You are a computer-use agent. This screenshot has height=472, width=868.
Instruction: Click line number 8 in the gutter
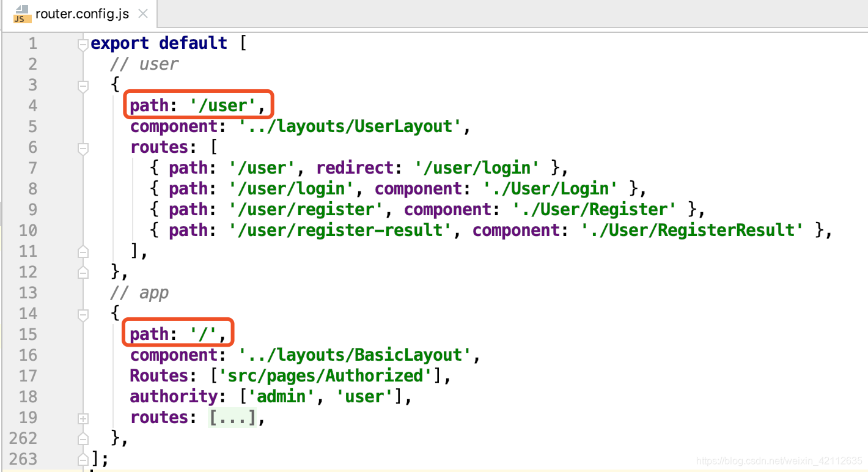pos(32,189)
